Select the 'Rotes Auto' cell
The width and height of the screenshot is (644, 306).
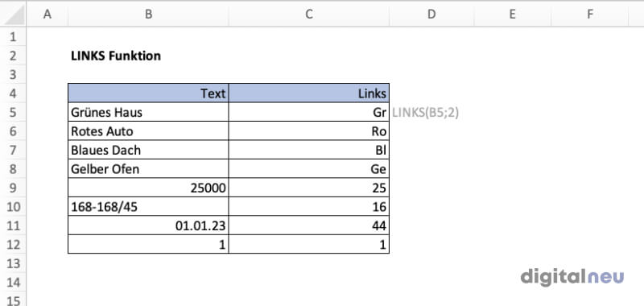pos(148,131)
